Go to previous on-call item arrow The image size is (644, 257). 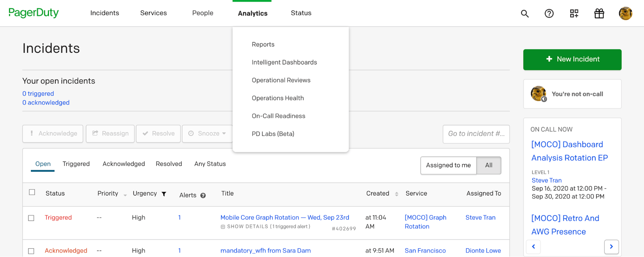click(533, 247)
